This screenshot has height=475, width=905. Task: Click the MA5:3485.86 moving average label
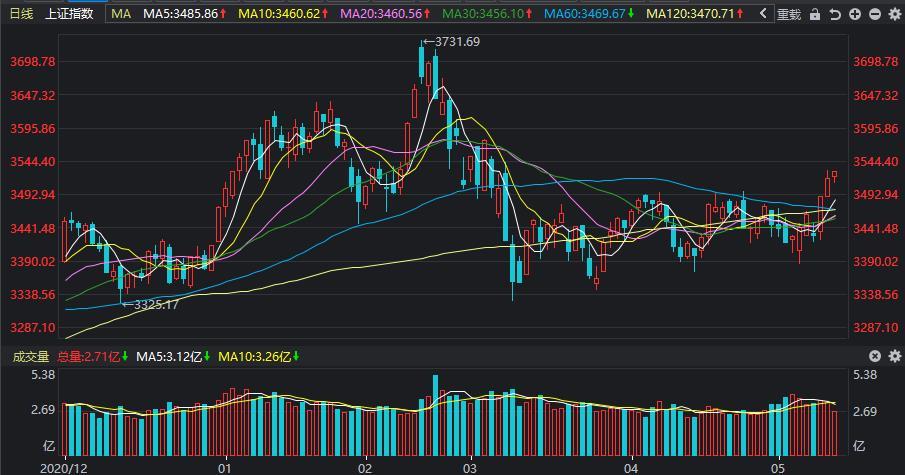(x=182, y=14)
